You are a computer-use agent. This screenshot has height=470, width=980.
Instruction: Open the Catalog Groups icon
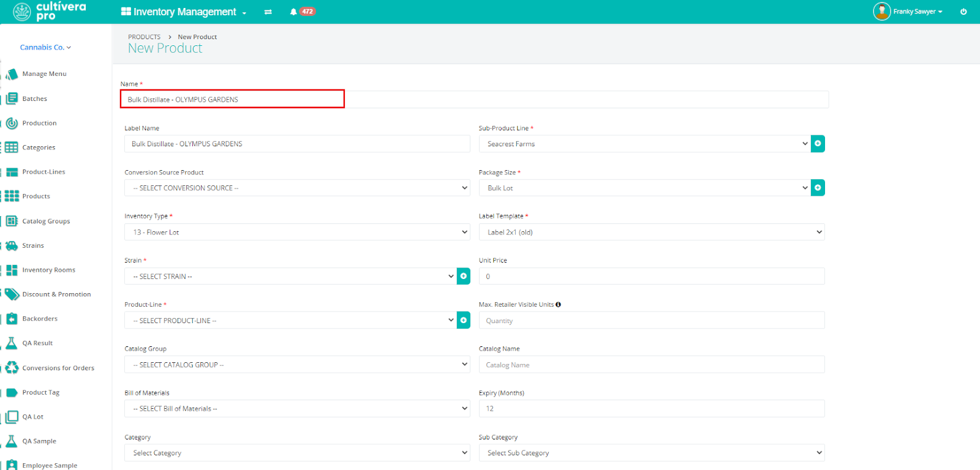tap(12, 221)
